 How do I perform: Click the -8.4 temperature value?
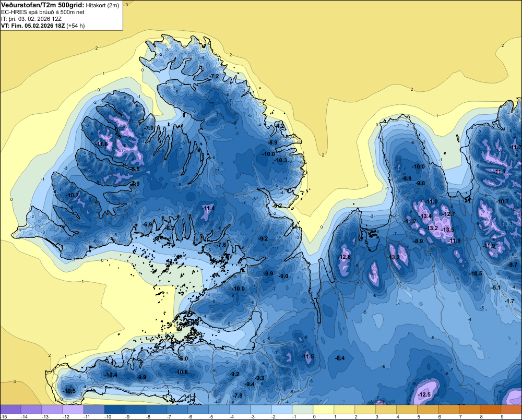point(340,358)
